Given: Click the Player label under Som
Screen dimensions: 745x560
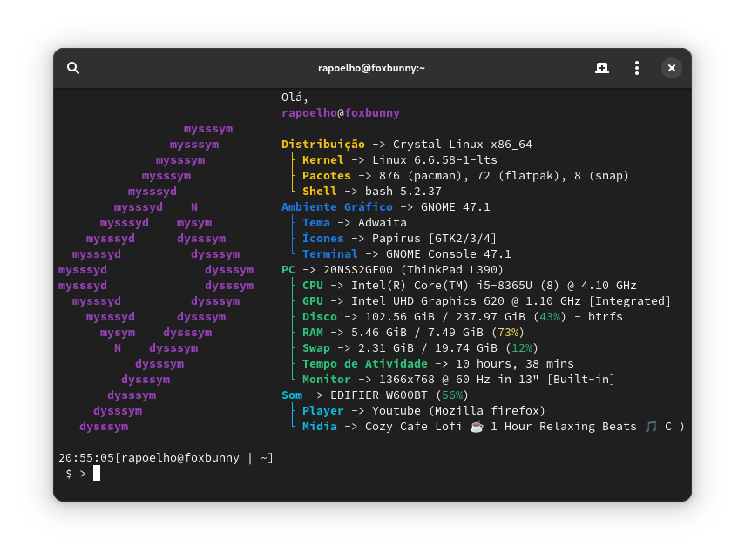Looking at the screenshot, I should (322, 411).
